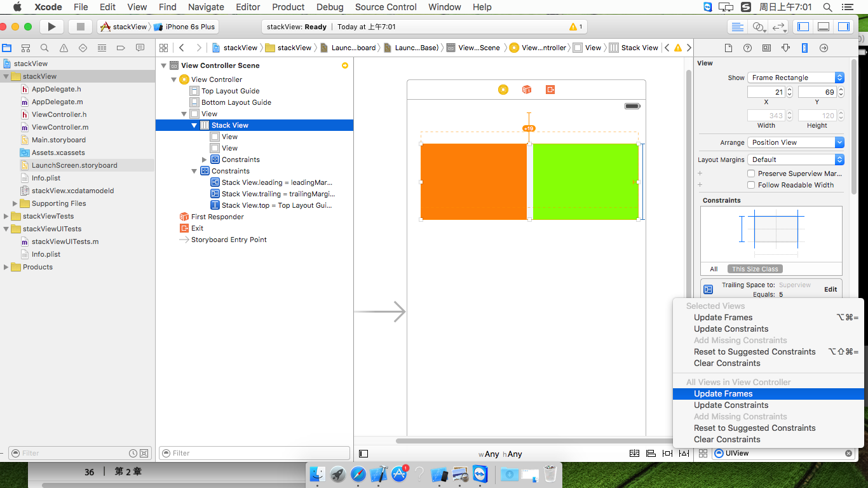Open the Product menu
This screenshot has width=868, height=488.
[x=288, y=7]
